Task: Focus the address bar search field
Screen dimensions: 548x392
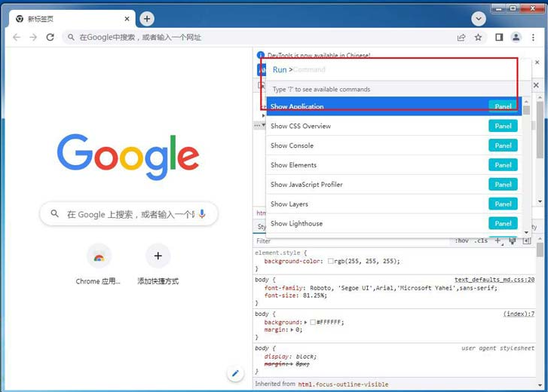Action: pyautogui.click(x=259, y=38)
